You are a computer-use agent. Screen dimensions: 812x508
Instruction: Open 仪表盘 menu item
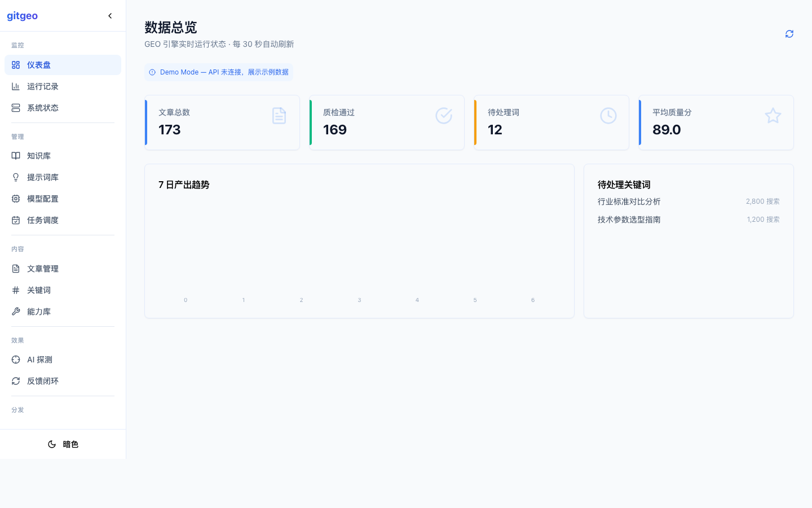(63, 65)
